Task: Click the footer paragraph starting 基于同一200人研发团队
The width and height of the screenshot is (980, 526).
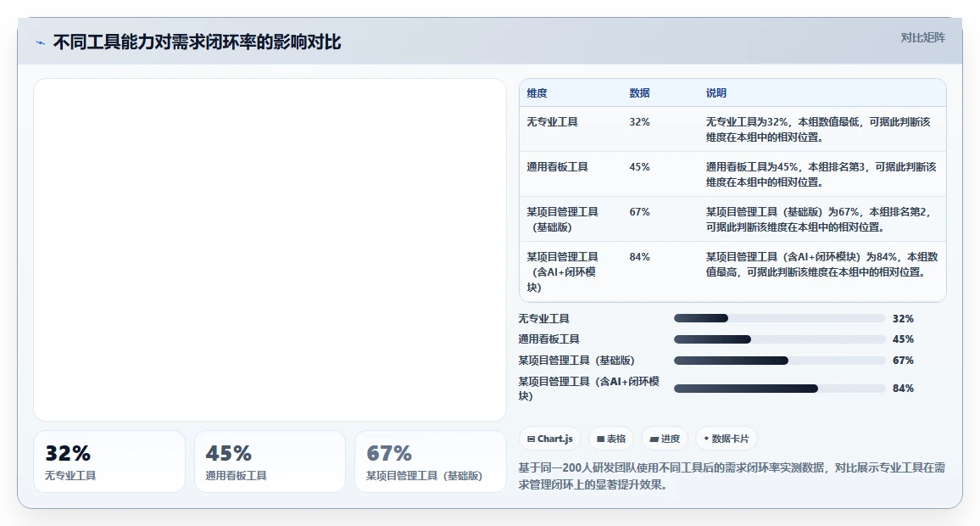Action: pyautogui.click(x=732, y=476)
